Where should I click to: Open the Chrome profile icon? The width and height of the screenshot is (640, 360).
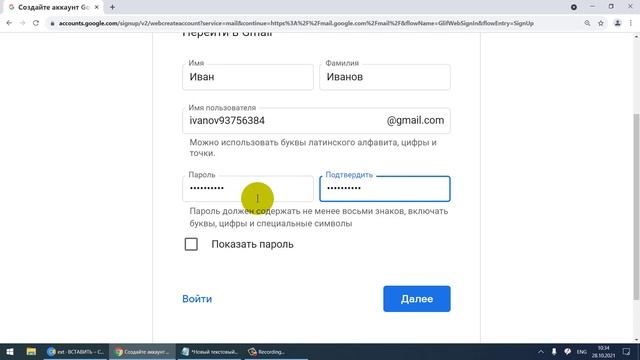click(x=618, y=23)
